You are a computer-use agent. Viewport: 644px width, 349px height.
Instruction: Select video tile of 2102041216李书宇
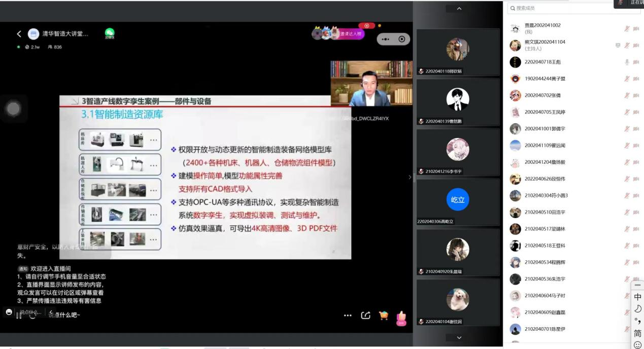[458, 152]
